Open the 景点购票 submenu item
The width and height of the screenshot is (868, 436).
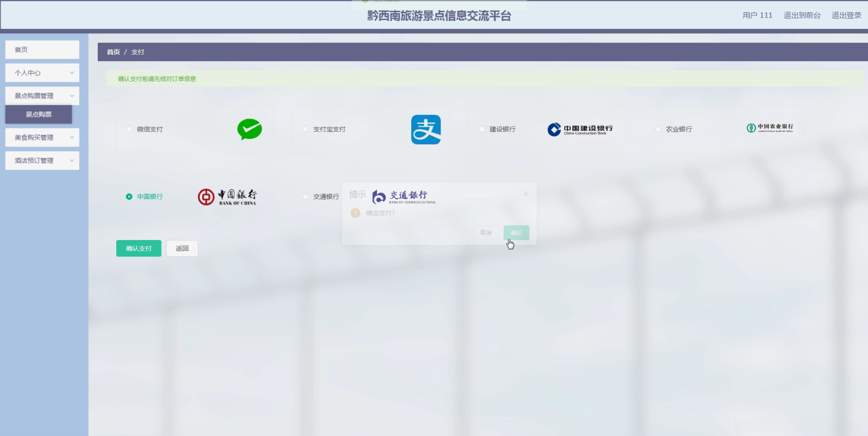[x=39, y=114]
